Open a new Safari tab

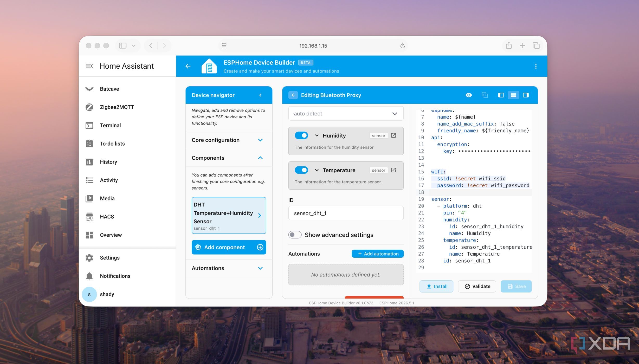click(x=522, y=46)
